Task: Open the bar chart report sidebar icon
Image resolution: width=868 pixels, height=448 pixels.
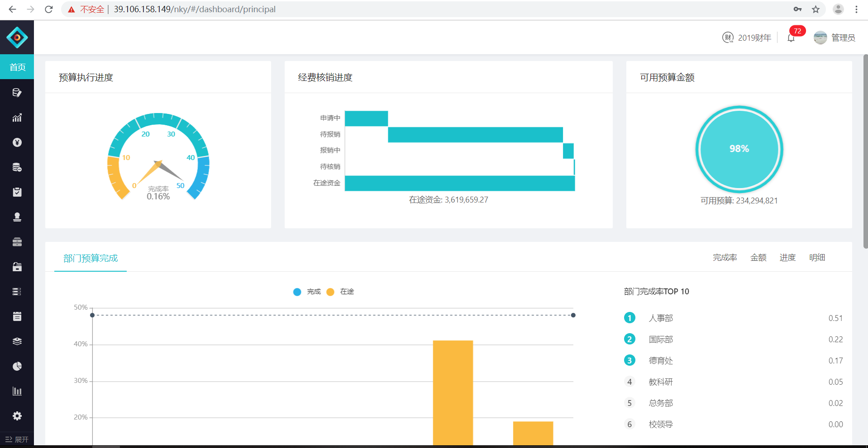Action: [17, 391]
